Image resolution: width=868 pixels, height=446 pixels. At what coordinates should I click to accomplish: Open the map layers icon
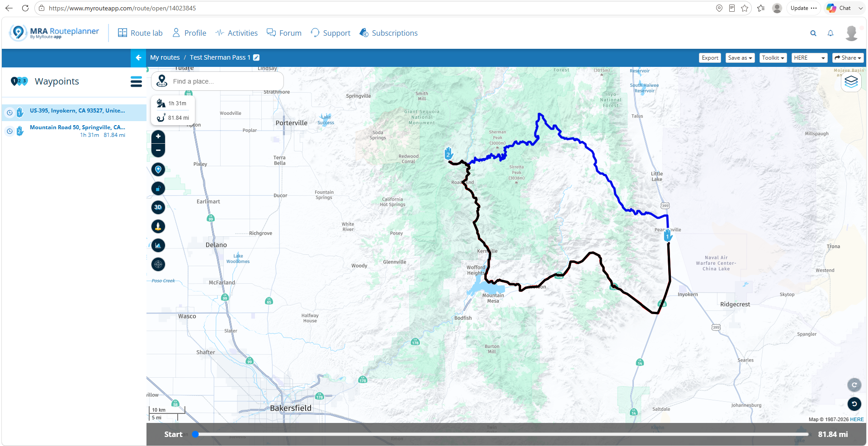pos(851,82)
